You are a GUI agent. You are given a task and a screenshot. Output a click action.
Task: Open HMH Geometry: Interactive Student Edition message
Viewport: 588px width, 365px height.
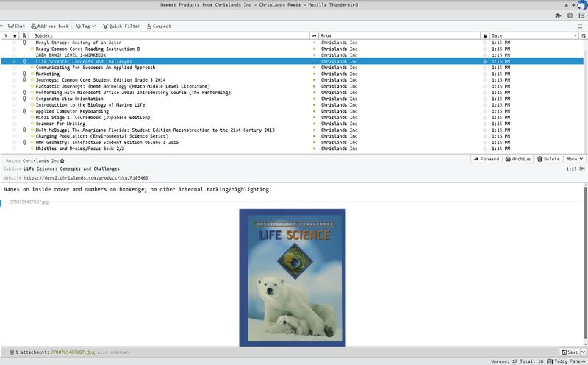(x=107, y=142)
